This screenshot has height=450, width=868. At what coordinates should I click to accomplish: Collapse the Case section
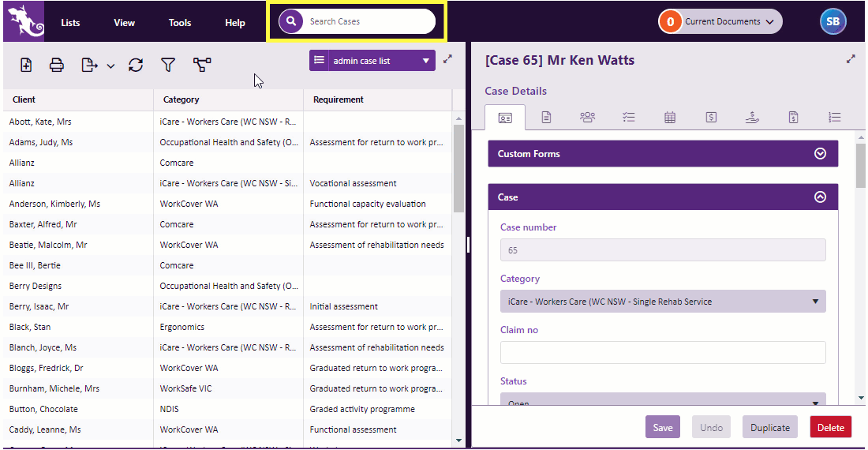coord(820,197)
